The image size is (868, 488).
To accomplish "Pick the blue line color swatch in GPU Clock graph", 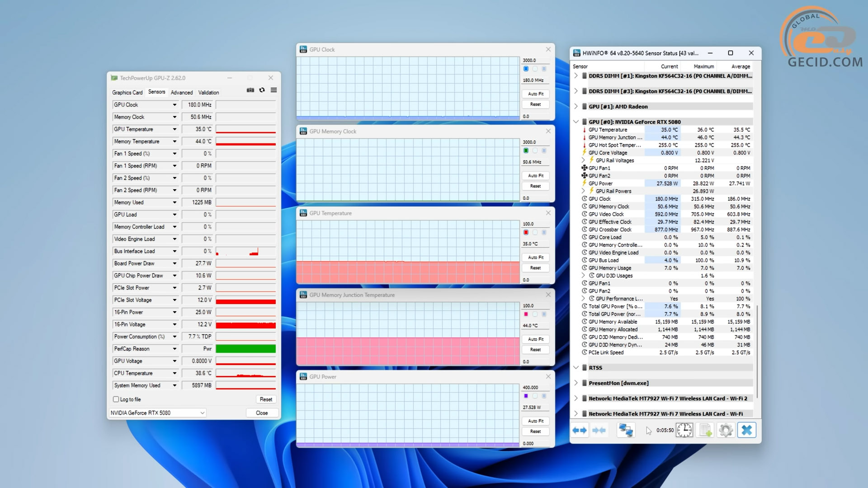I will pos(526,69).
